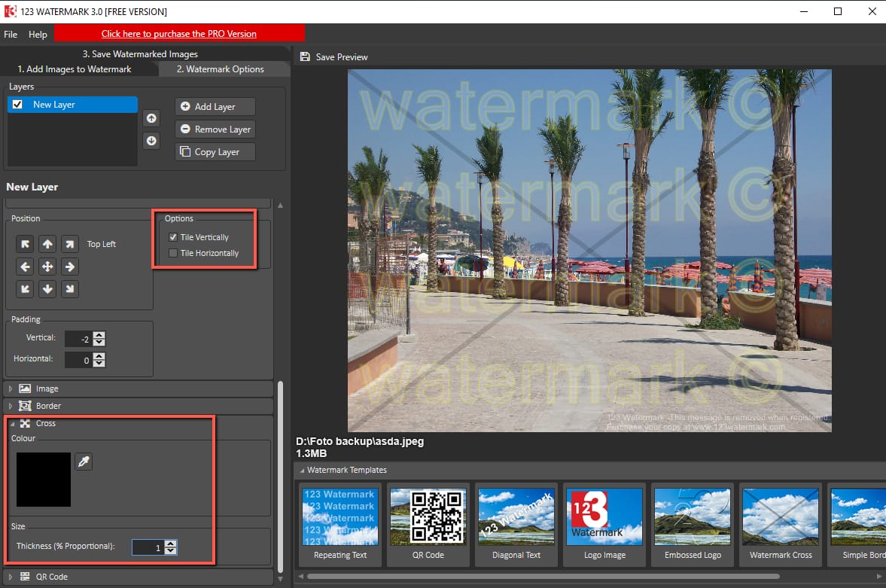Select the bottom-right position arrow
886x588 pixels.
(69, 289)
